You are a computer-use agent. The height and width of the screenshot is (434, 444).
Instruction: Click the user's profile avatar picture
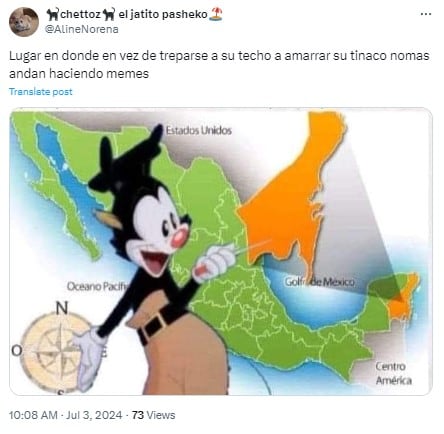[x=24, y=21]
